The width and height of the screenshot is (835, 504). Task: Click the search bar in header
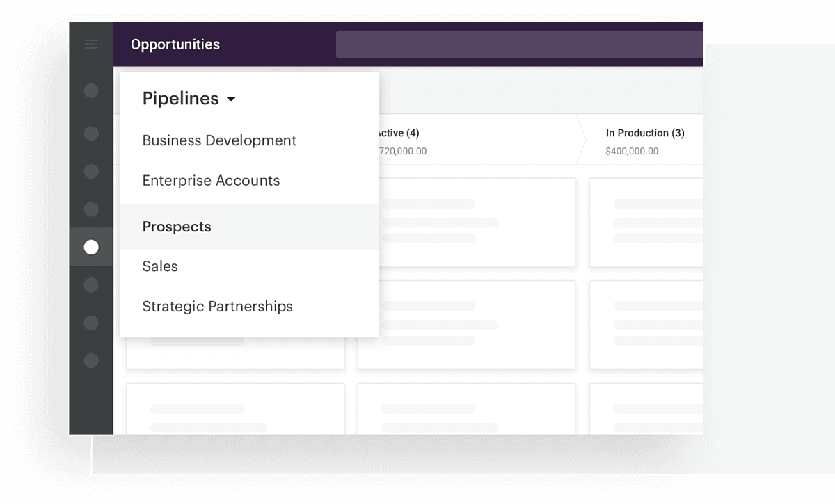(x=519, y=44)
